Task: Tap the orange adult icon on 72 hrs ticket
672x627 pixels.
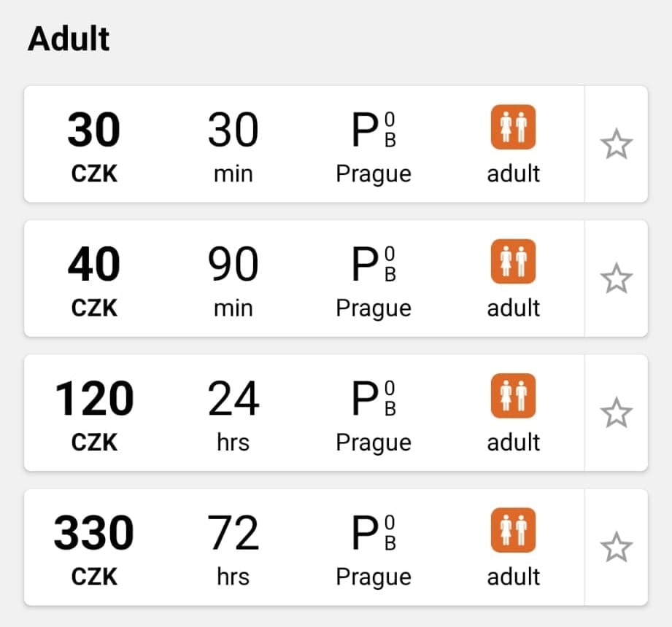Action: click(x=513, y=530)
